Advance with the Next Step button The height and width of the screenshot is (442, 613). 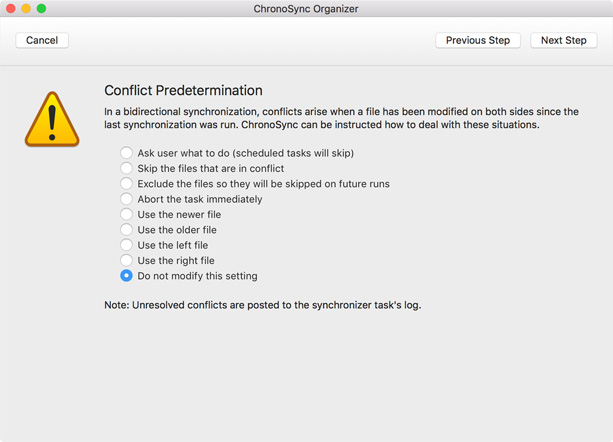pyautogui.click(x=563, y=40)
